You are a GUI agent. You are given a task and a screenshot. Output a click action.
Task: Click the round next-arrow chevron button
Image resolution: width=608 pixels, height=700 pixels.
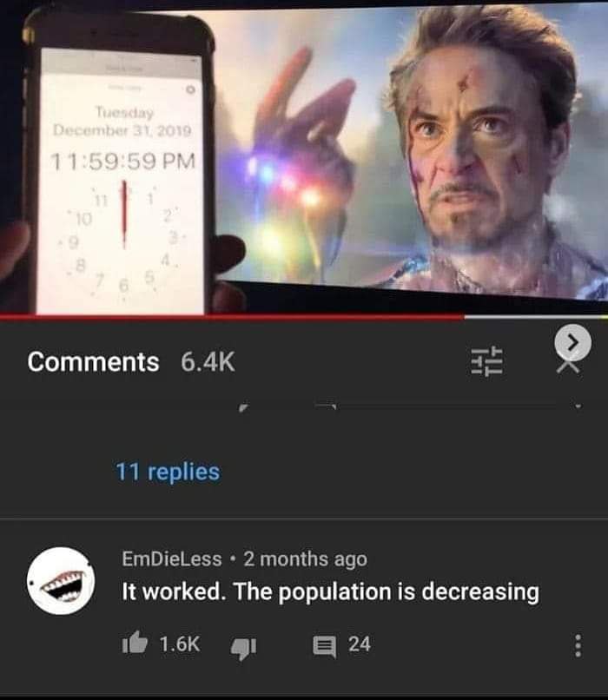pos(573,342)
